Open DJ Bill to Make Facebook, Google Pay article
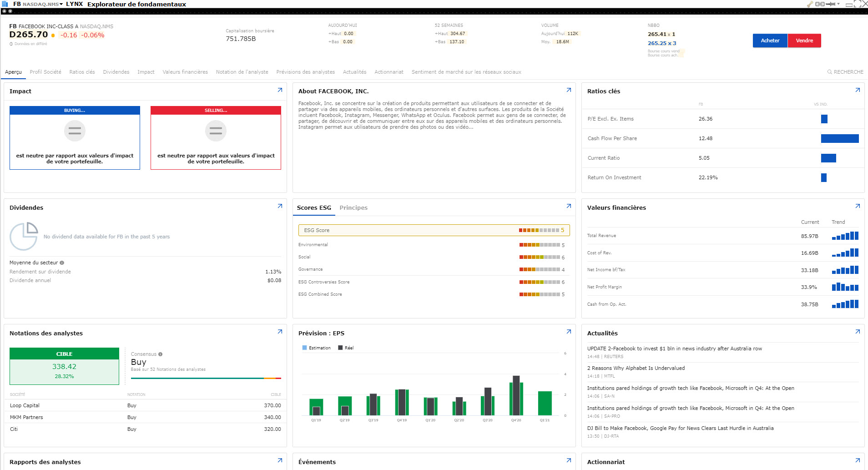The width and height of the screenshot is (868, 470). [x=680, y=428]
